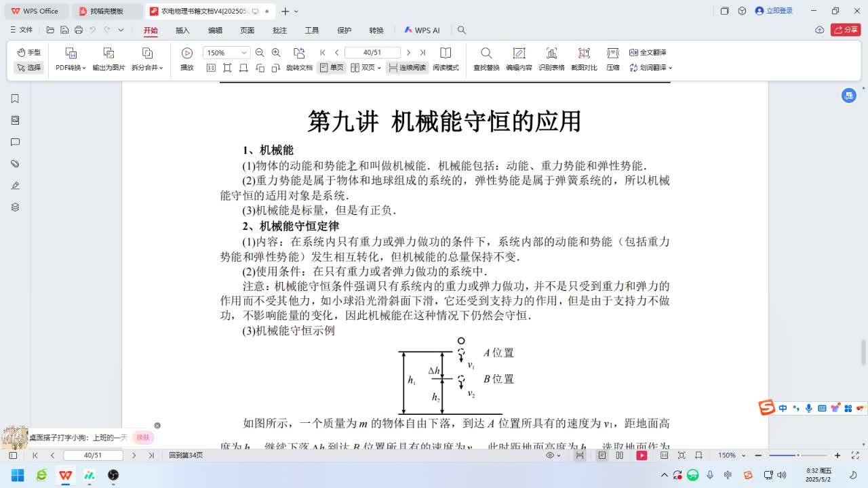Click 识别表格 table recognition tool
Viewport: 868px width, 488px height.
pos(551,60)
